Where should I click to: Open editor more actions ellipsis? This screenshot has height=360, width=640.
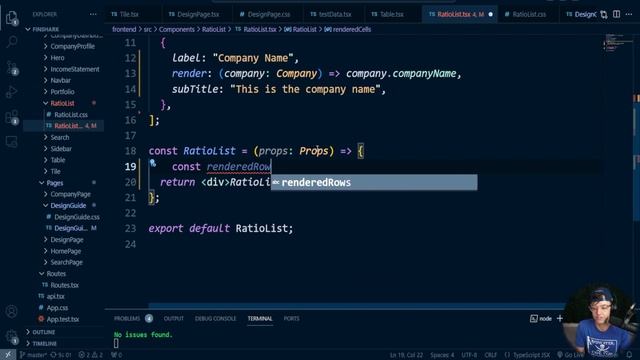click(629, 14)
